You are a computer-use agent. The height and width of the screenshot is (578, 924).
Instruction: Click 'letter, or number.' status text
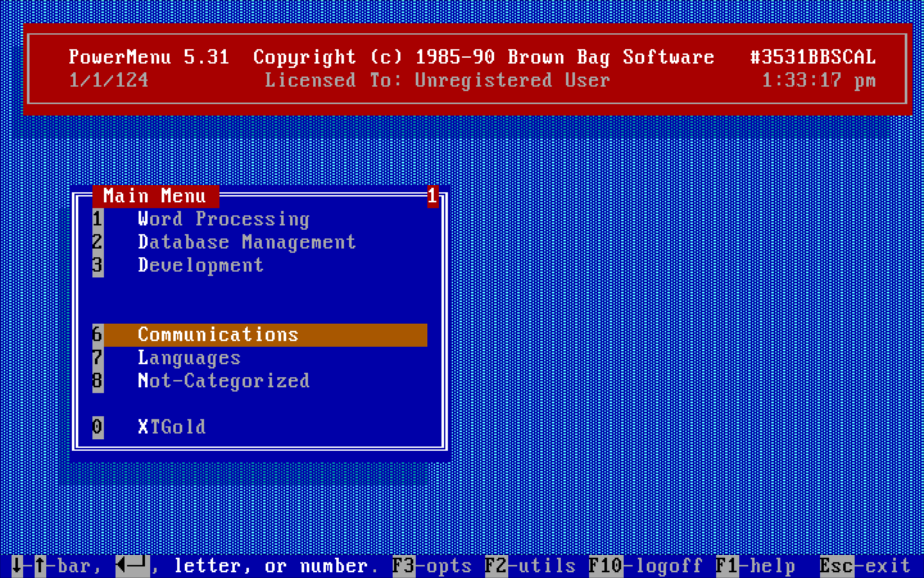point(276,566)
